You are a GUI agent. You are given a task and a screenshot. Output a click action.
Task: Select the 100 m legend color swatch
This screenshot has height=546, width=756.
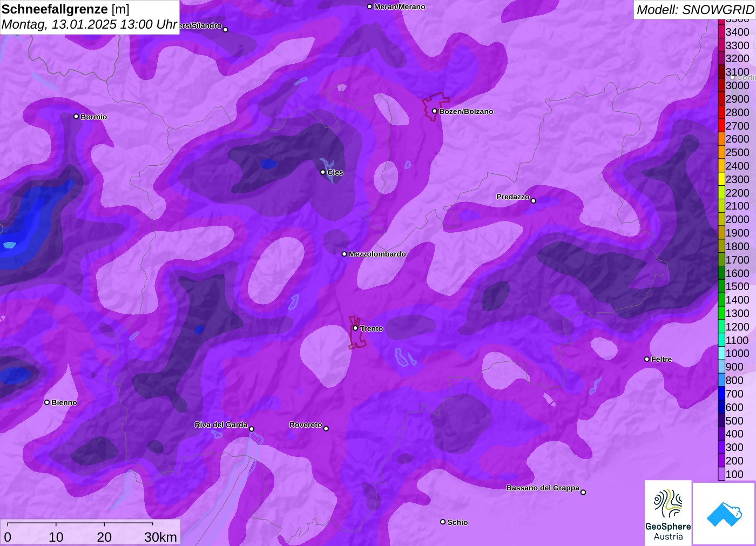[x=721, y=474]
